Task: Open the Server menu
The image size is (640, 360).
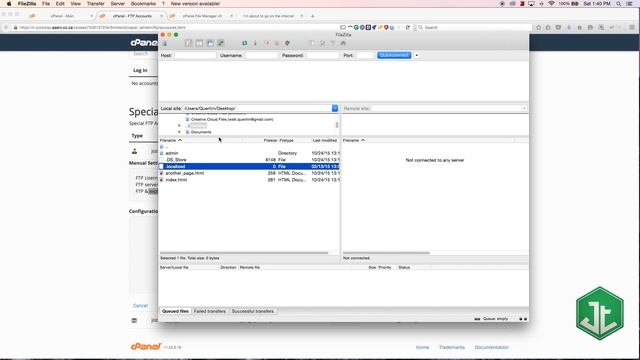Action: [118, 4]
